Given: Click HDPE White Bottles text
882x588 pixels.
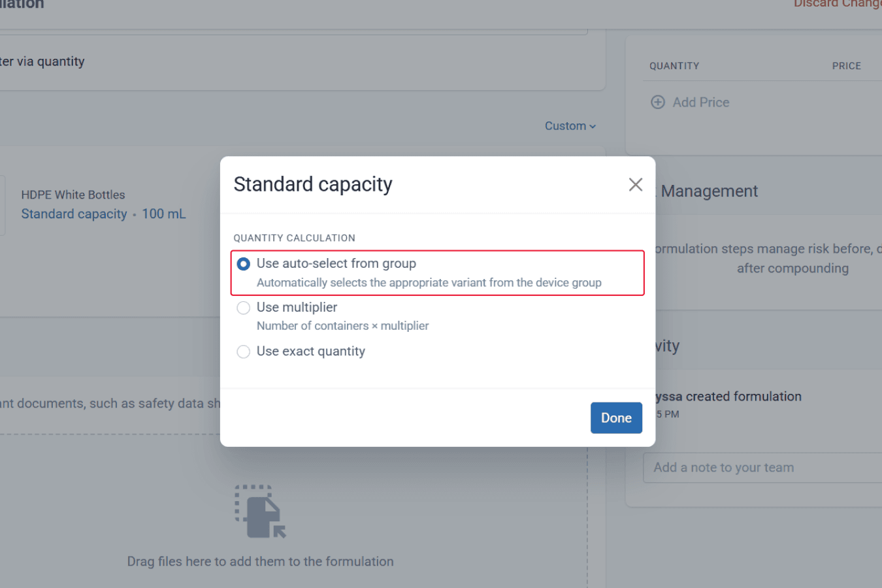Looking at the screenshot, I should coord(73,195).
